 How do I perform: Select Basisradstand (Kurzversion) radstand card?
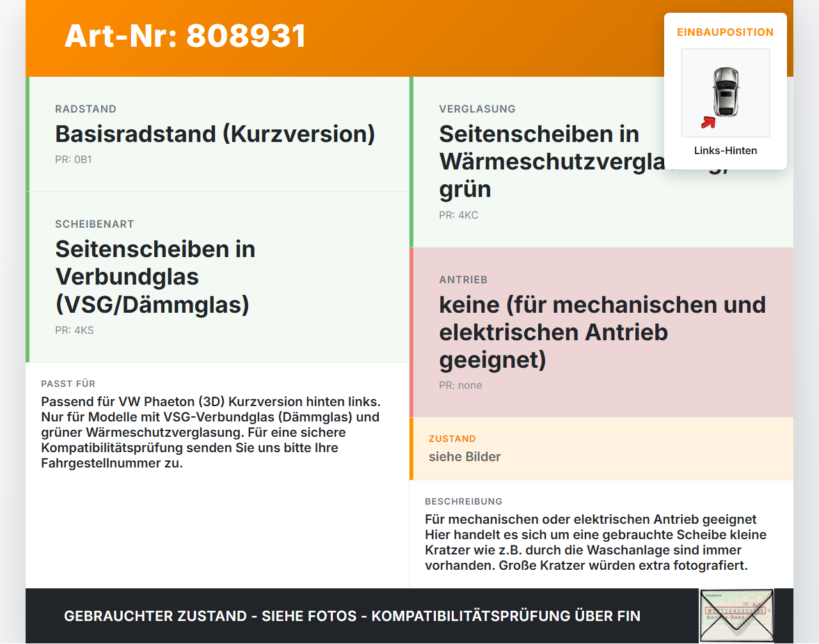pyautogui.click(x=218, y=134)
